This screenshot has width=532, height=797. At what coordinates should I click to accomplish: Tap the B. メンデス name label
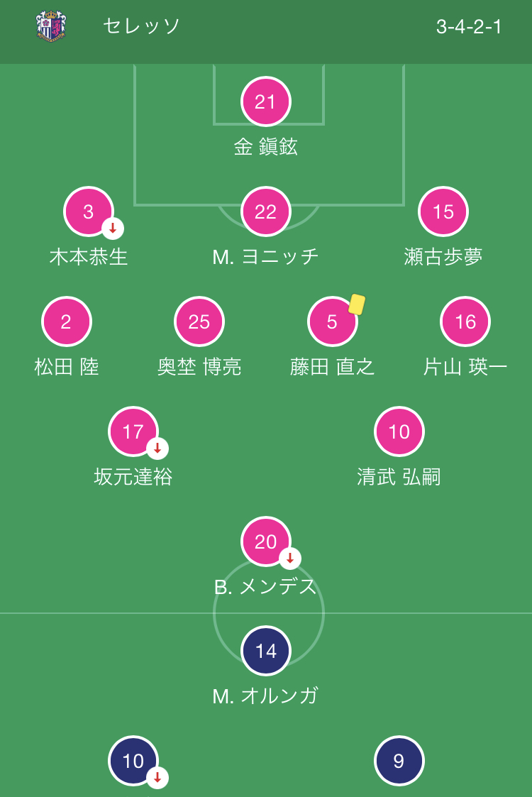266,587
